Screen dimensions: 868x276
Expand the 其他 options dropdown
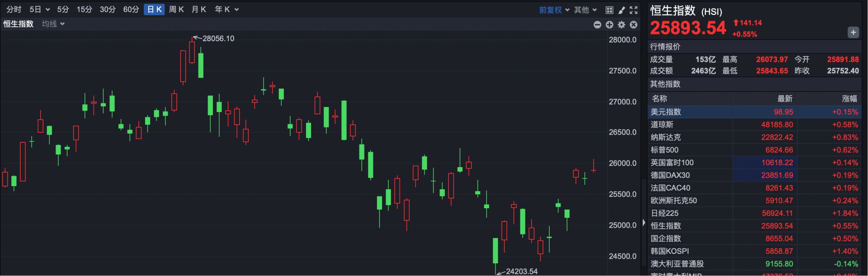pyautogui.click(x=585, y=10)
